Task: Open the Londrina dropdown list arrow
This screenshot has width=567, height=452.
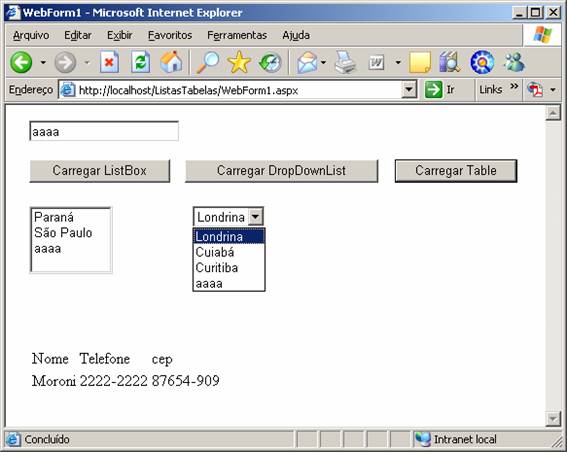Action: pyautogui.click(x=255, y=217)
